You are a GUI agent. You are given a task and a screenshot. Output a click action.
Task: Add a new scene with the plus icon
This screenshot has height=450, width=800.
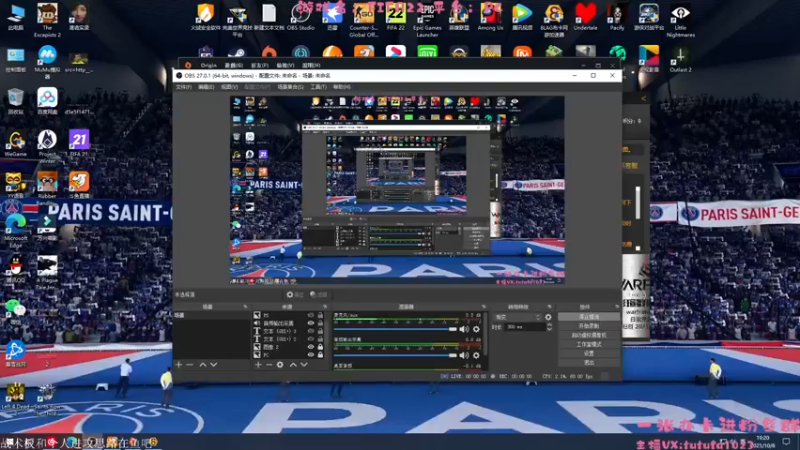coord(179,365)
